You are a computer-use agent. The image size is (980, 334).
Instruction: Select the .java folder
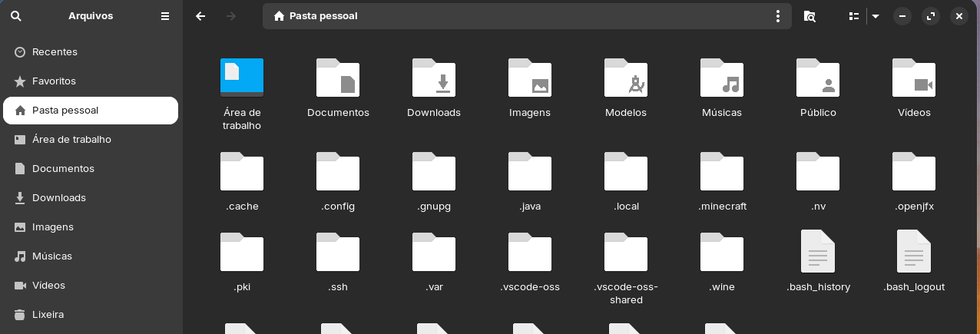tap(530, 171)
